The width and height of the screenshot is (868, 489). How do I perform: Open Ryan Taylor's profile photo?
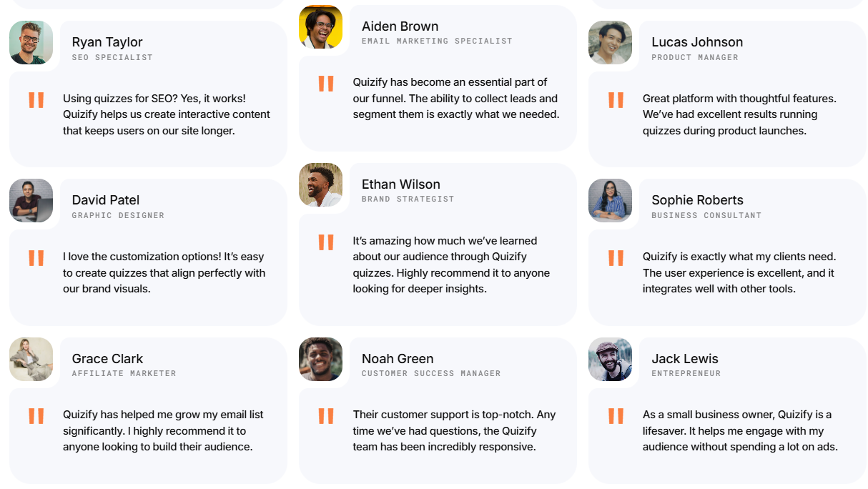(x=31, y=43)
